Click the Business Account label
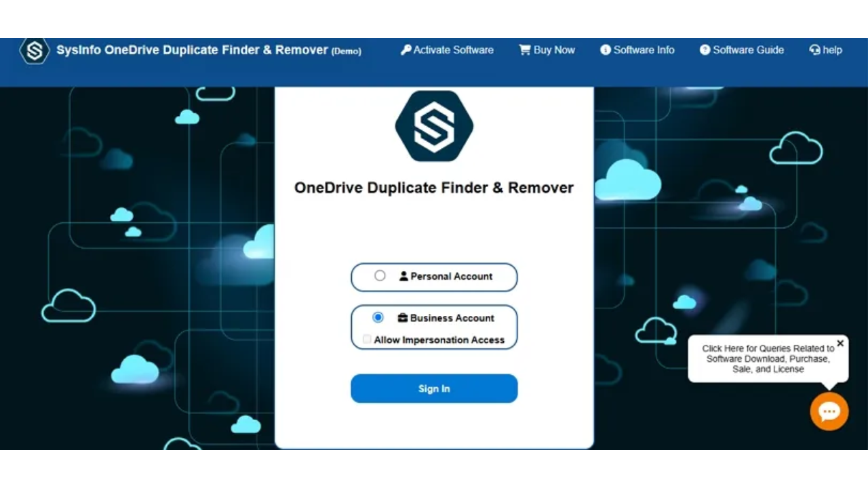 click(x=452, y=318)
